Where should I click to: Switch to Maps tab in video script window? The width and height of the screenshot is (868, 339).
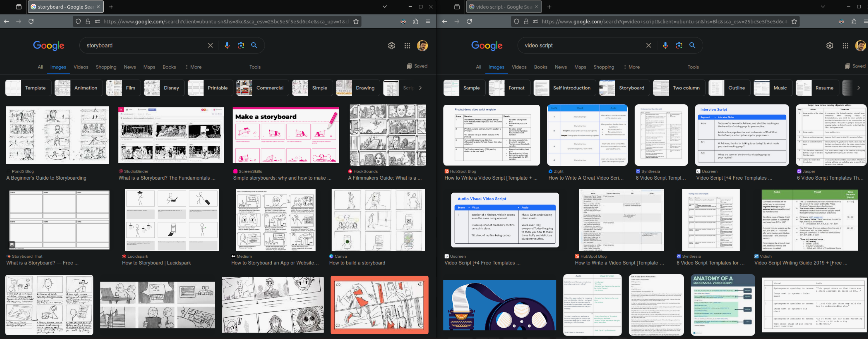point(580,67)
